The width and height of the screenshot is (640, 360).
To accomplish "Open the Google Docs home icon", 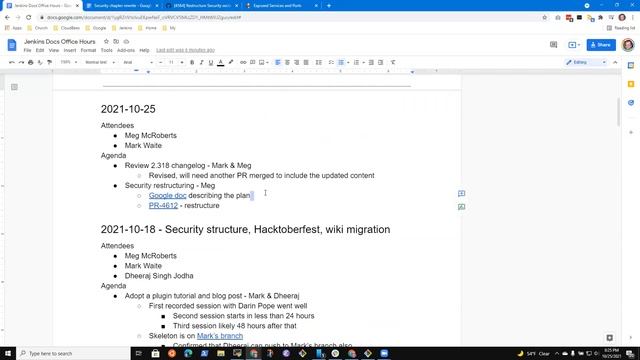I will 12,45.
